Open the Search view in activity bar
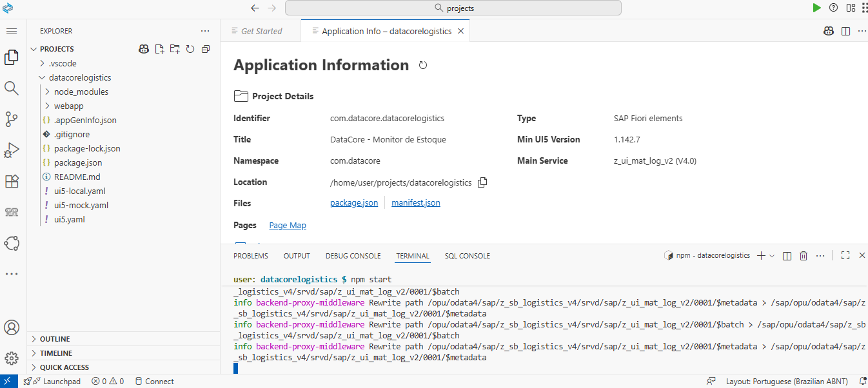The image size is (868, 388). pyautogui.click(x=12, y=88)
